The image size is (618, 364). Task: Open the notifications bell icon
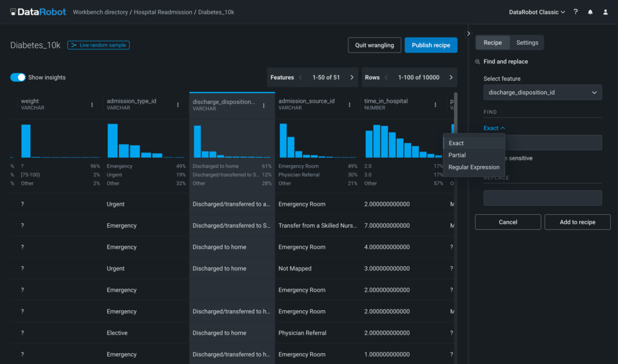[x=590, y=12]
